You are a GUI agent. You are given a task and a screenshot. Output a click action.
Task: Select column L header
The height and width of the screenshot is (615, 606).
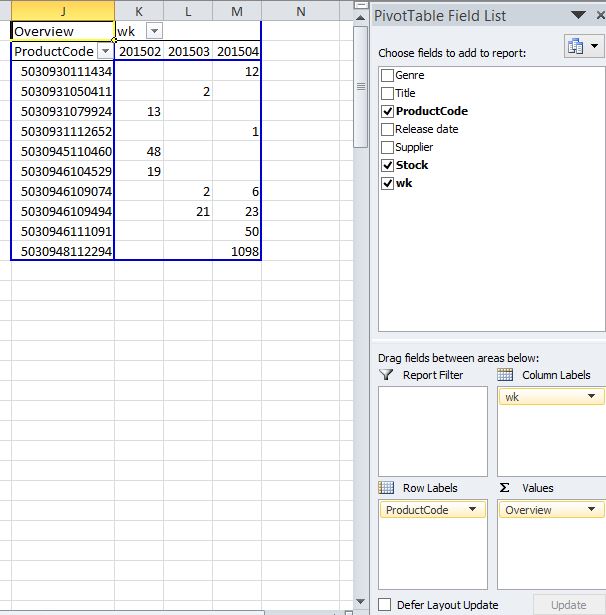click(x=188, y=11)
